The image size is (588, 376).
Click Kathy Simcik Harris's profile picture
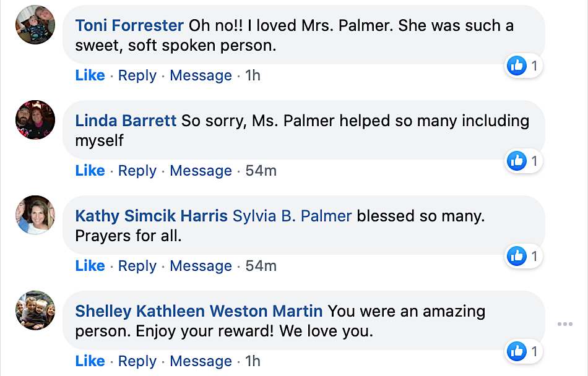tap(35, 215)
